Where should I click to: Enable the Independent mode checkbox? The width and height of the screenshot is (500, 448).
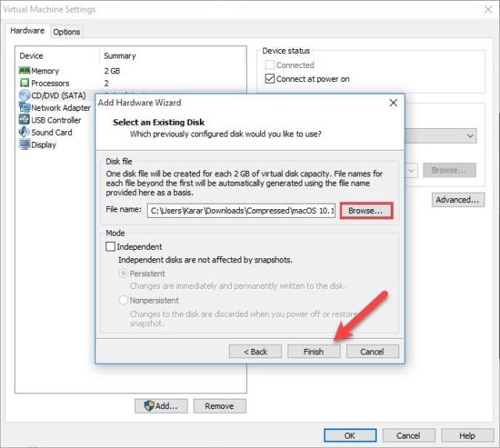pos(110,247)
